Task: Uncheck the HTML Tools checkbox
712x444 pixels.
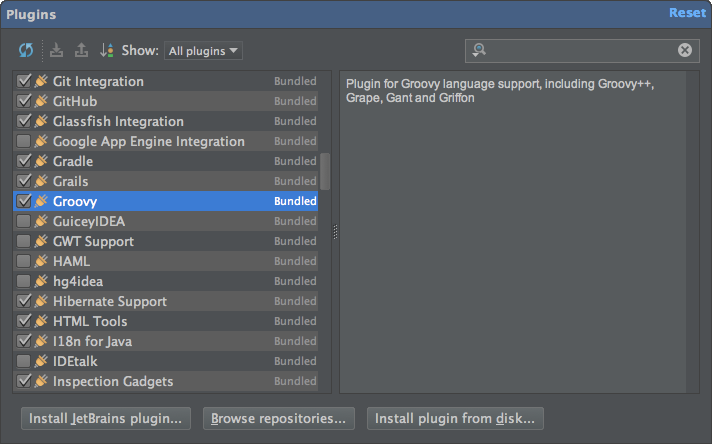Action: [24, 321]
